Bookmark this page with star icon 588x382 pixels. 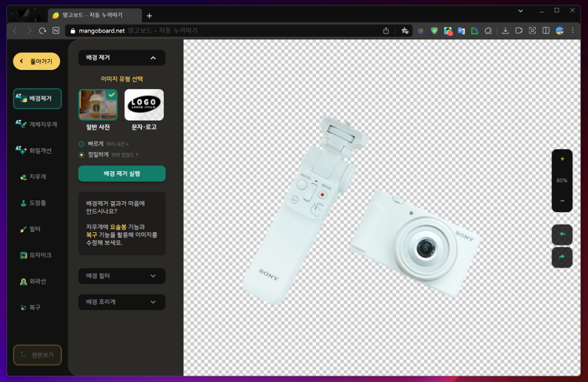click(405, 31)
